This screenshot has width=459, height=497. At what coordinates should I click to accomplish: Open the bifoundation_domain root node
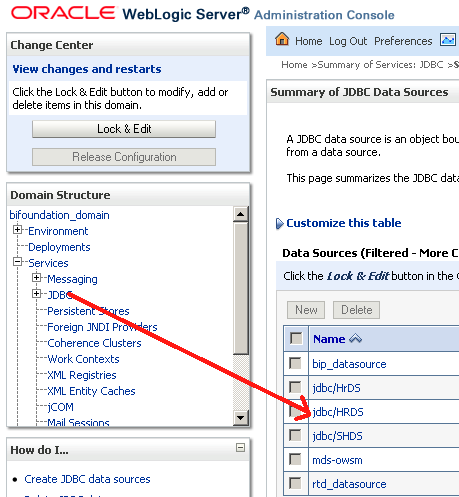(x=59, y=215)
